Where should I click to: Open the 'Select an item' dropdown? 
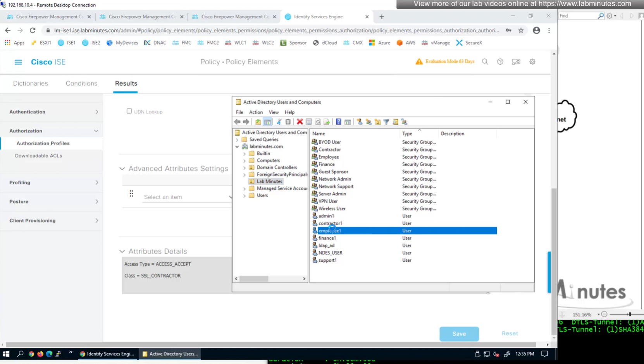click(187, 197)
